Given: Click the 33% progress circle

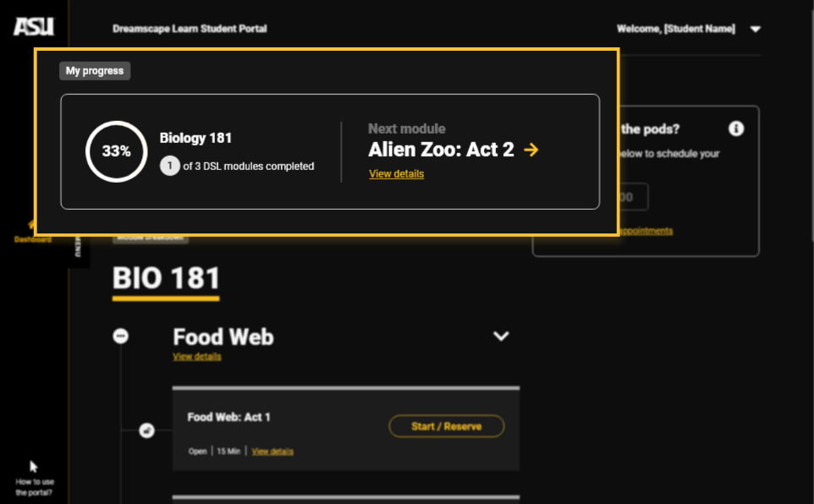Looking at the screenshot, I should coord(117,151).
